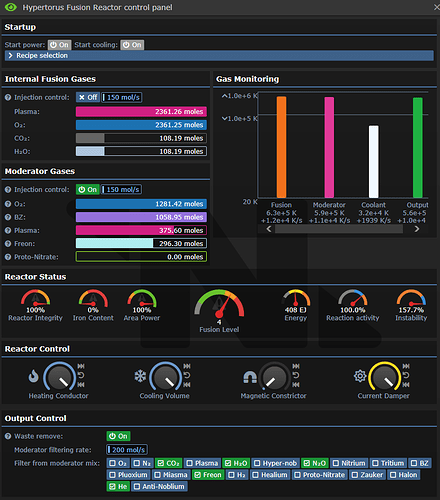
Task: Click the Heating Conductor reset icon
Action: [x=81, y=375]
